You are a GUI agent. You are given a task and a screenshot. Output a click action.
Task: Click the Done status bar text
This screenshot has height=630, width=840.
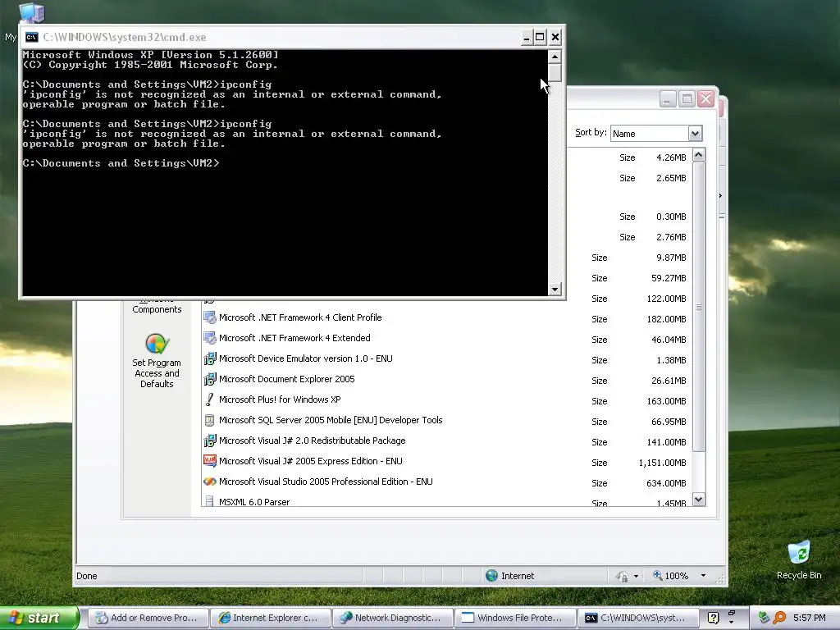pyautogui.click(x=87, y=576)
